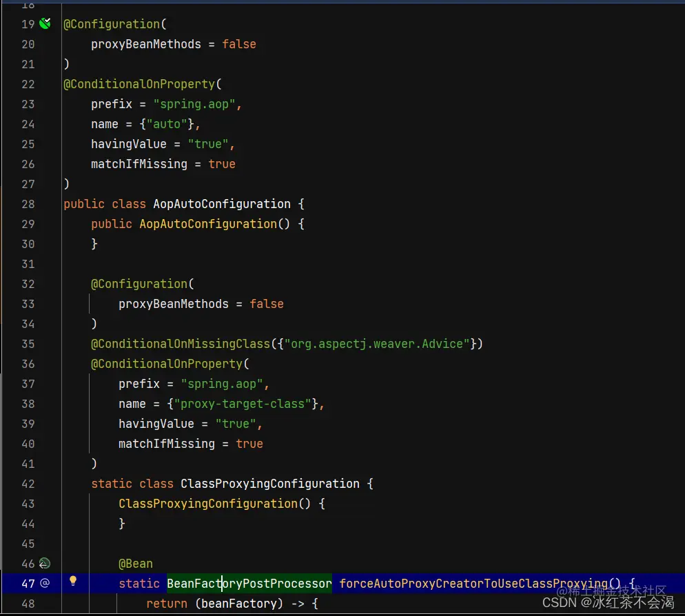Click the @Bean annotation on line 46
Image resolution: width=685 pixels, height=616 pixels.
click(x=136, y=564)
